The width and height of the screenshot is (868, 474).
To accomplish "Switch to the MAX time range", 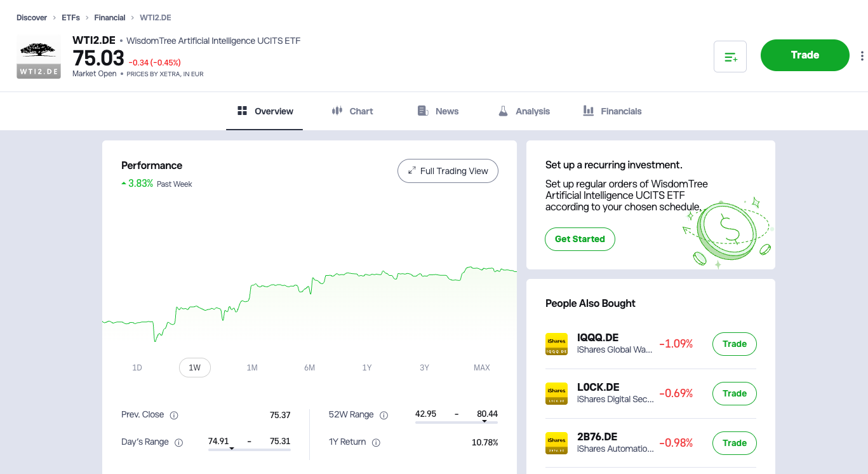I will point(481,367).
